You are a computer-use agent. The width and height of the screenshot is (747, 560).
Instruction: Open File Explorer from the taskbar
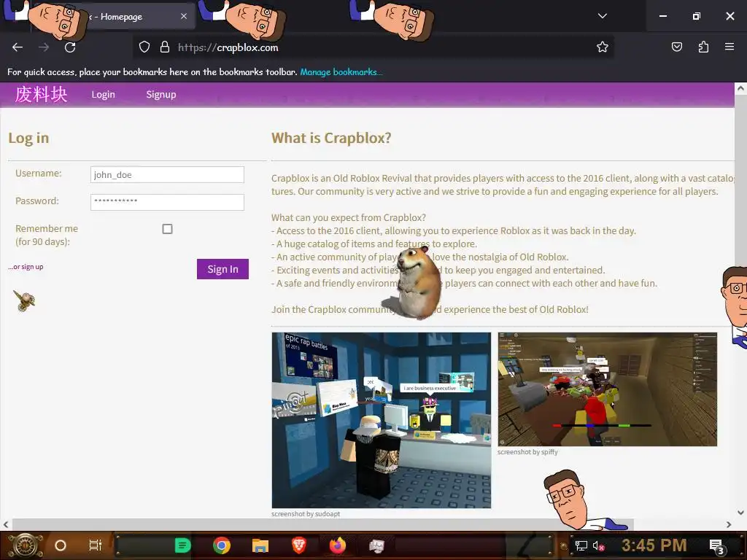260,545
